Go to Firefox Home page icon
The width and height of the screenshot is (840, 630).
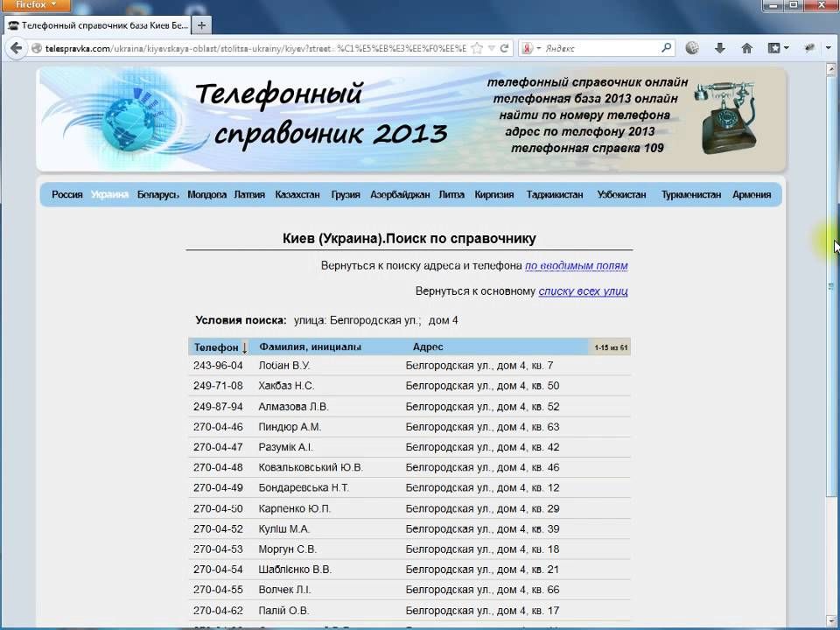coord(747,48)
